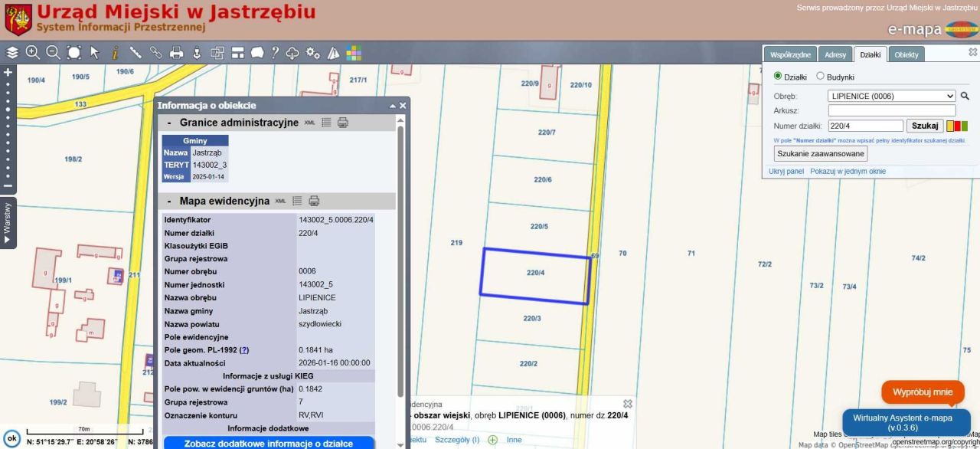Click Pokazuj w jednym oknie link
The image size is (980, 449).
[x=848, y=172]
